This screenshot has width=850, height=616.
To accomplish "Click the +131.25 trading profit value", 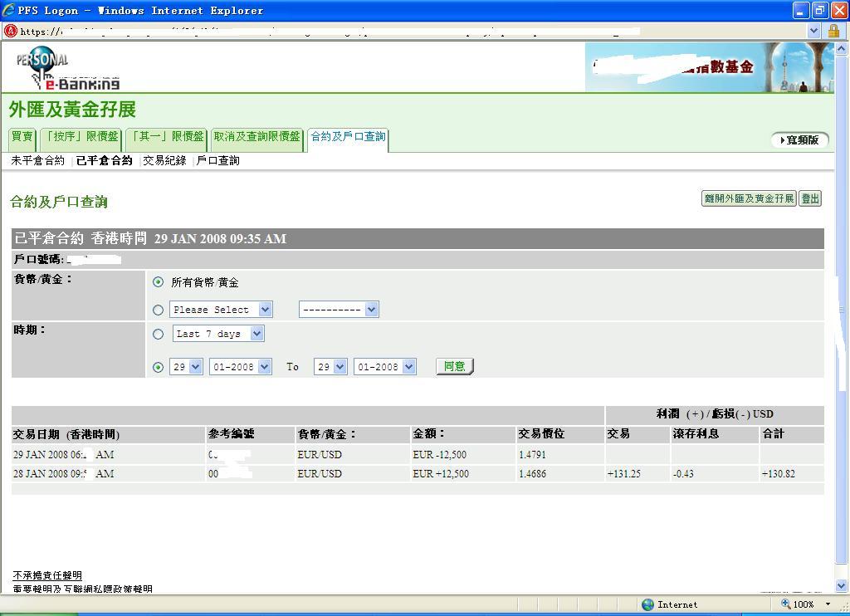I will pos(624,473).
